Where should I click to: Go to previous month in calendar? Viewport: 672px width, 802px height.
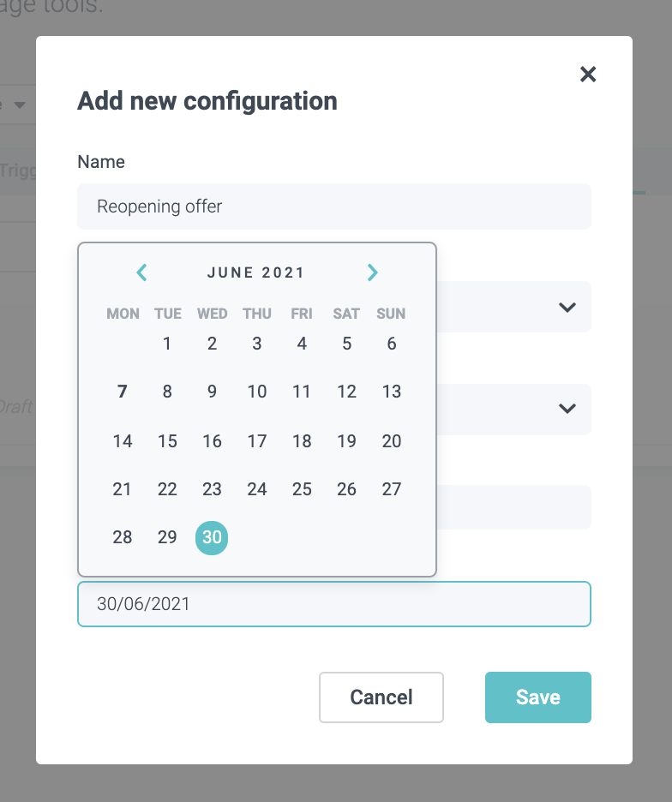142,272
